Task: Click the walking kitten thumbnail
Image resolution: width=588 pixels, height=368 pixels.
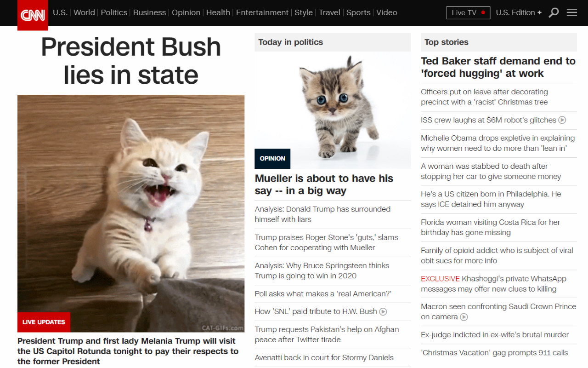Action: click(333, 110)
